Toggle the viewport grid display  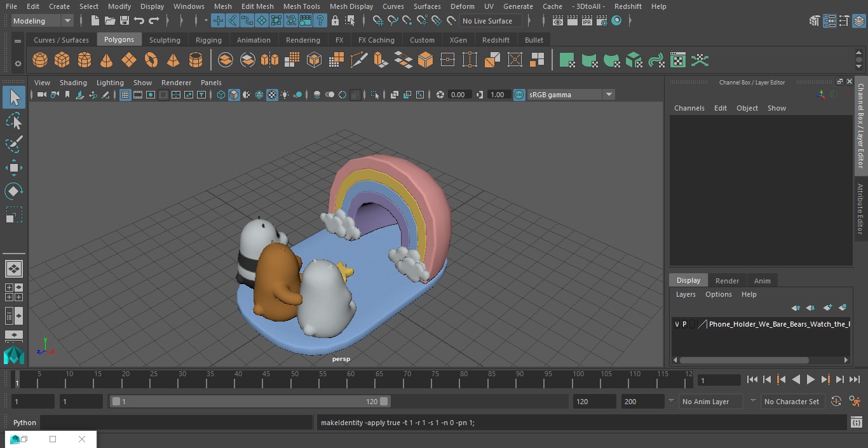pos(125,95)
